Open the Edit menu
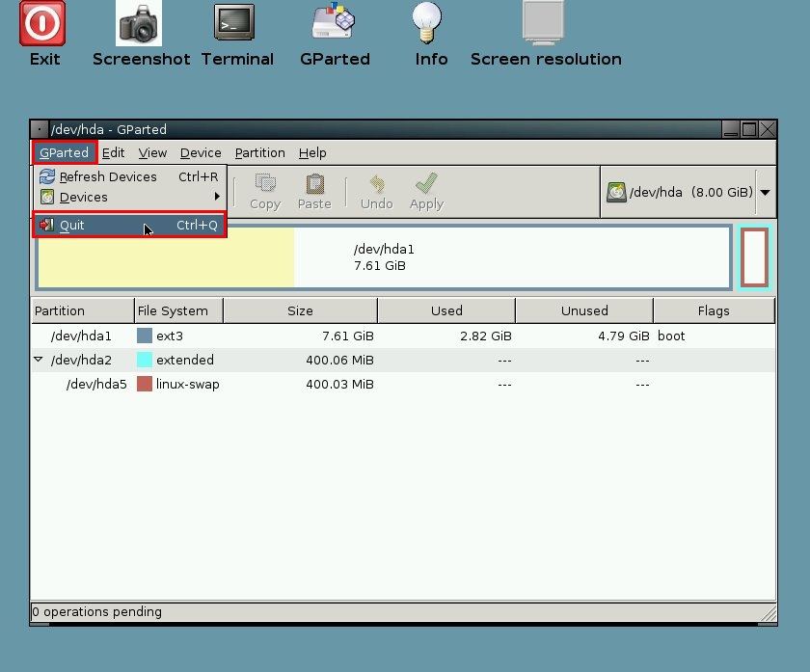The image size is (810, 672). tap(113, 153)
